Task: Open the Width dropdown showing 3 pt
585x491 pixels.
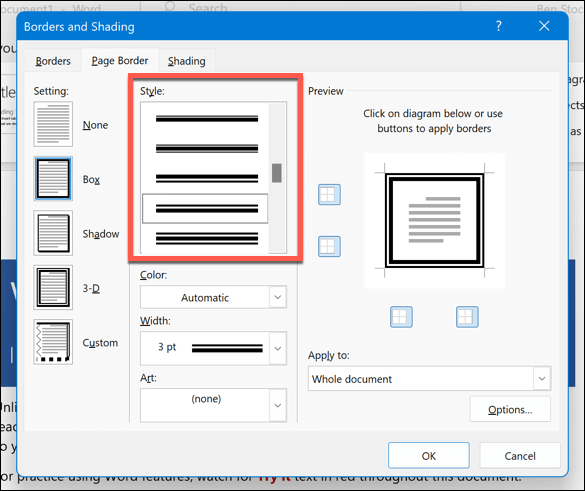Action: tap(213, 348)
